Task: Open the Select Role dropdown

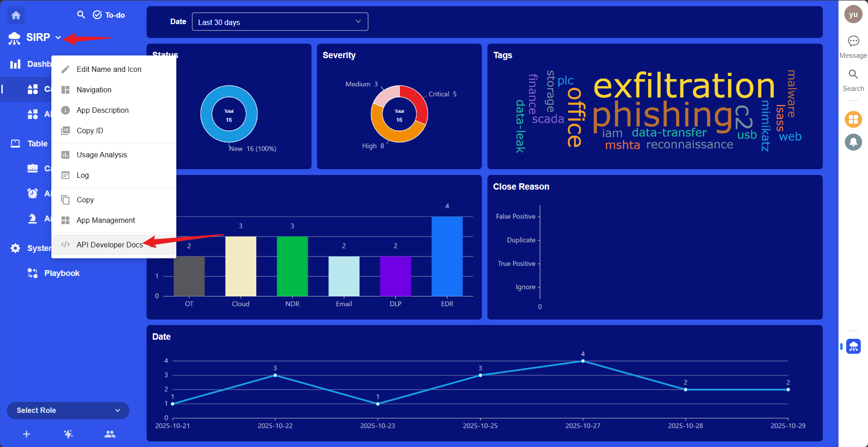Action: tap(68, 410)
